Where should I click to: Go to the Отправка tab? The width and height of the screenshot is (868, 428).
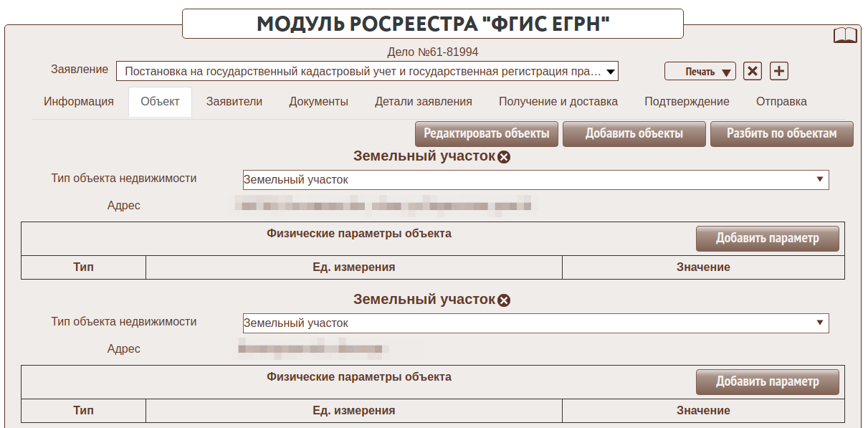(781, 102)
